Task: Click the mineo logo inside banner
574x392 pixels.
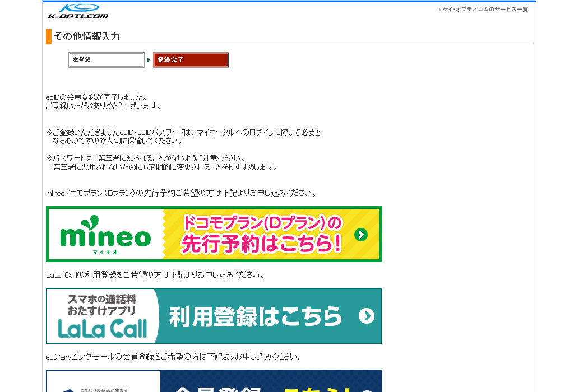Action: tap(105, 235)
